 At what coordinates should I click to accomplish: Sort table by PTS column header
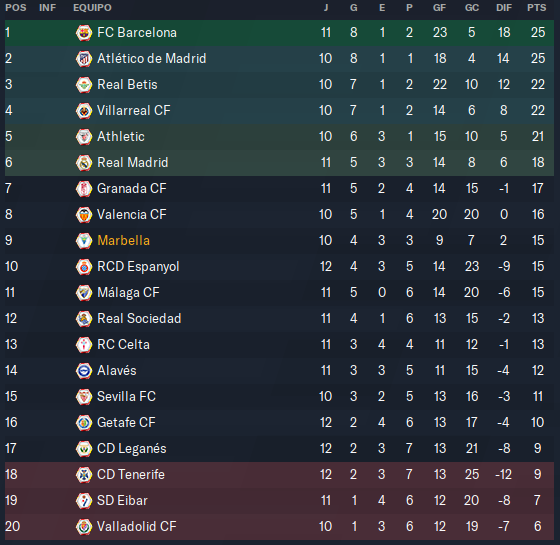point(536,8)
